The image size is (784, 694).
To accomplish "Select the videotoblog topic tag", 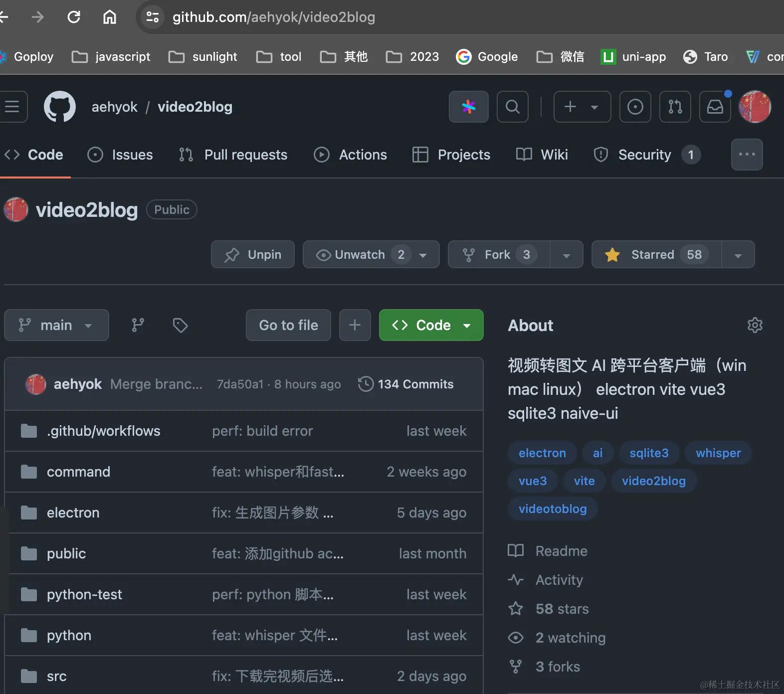I will click(553, 509).
